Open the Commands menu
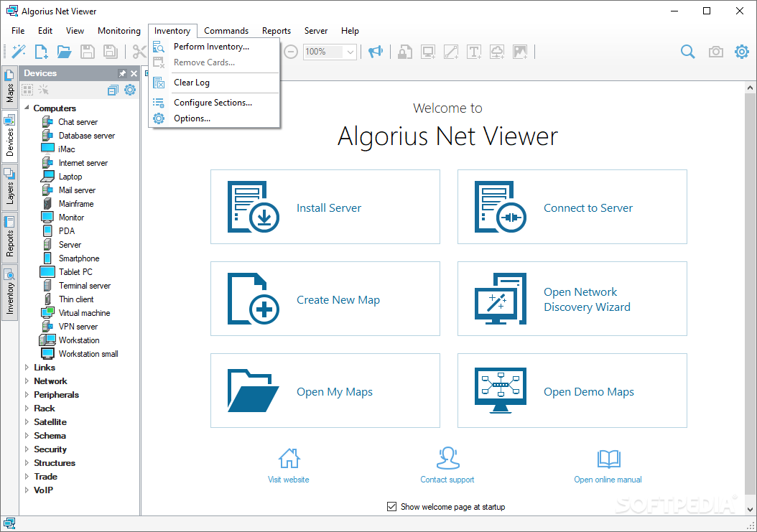The image size is (757, 532). (x=226, y=31)
